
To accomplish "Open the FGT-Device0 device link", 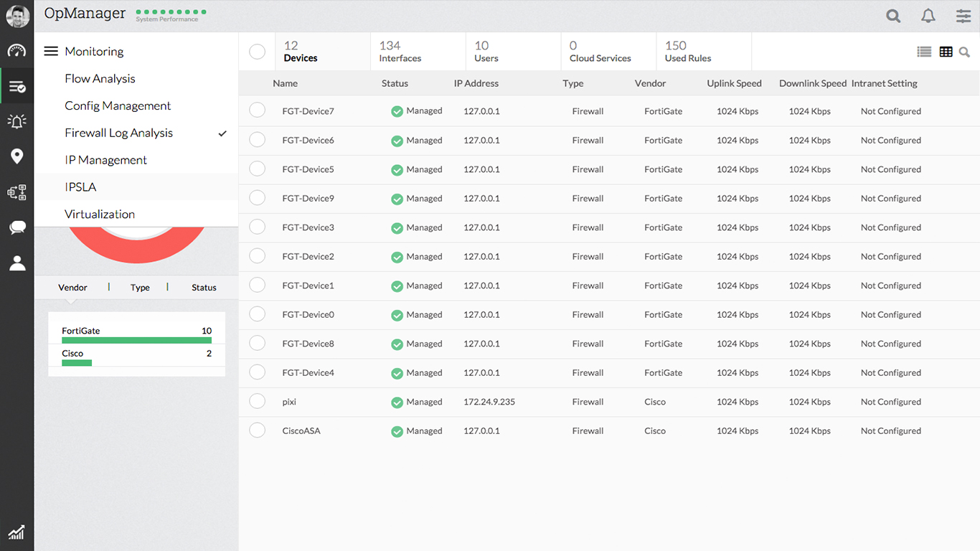I will point(308,315).
